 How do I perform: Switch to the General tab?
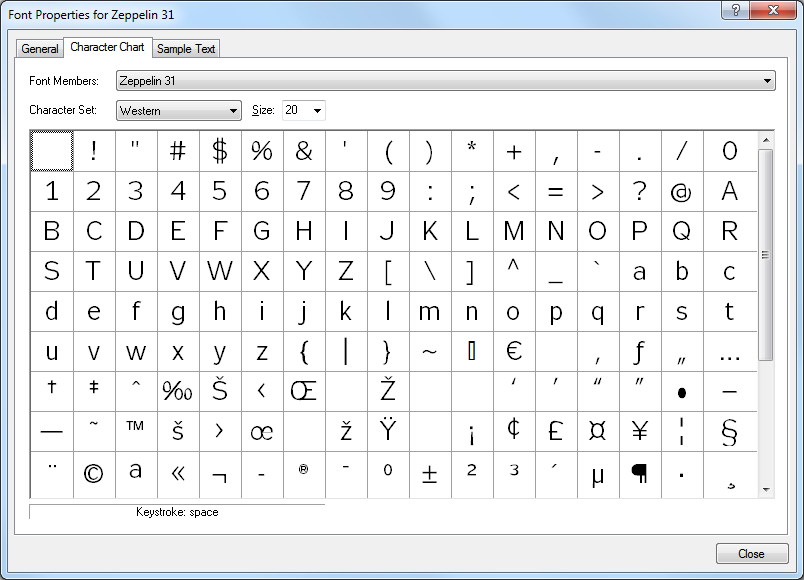39,48
